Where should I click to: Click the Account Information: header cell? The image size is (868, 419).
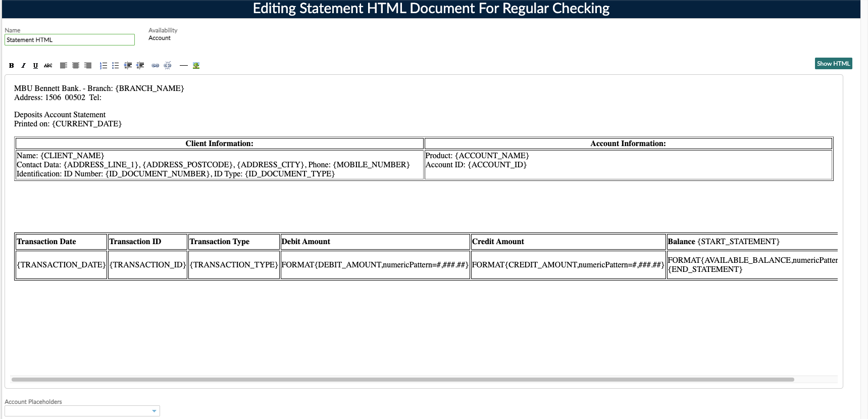click(x=628, y=144)
